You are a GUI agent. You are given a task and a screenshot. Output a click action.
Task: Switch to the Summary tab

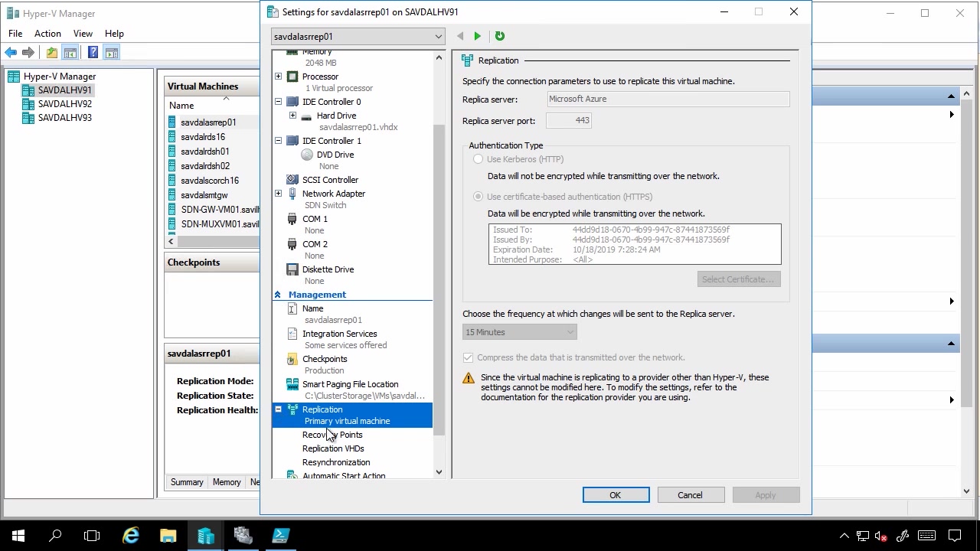(x=187, y=482)
